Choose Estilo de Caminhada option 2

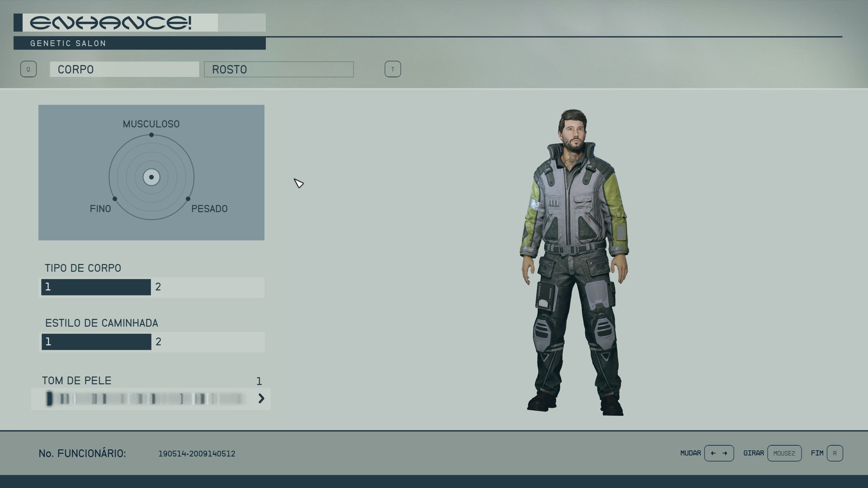[208, 342]
